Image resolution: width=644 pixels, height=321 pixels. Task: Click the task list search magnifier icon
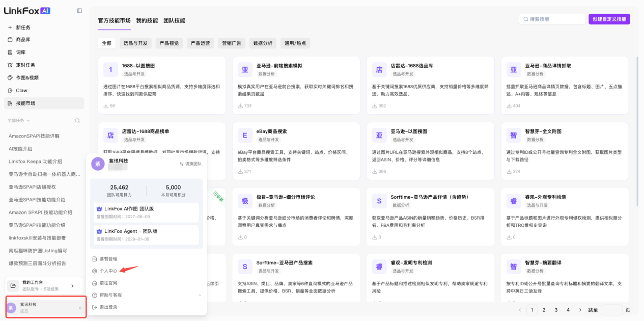77,121
